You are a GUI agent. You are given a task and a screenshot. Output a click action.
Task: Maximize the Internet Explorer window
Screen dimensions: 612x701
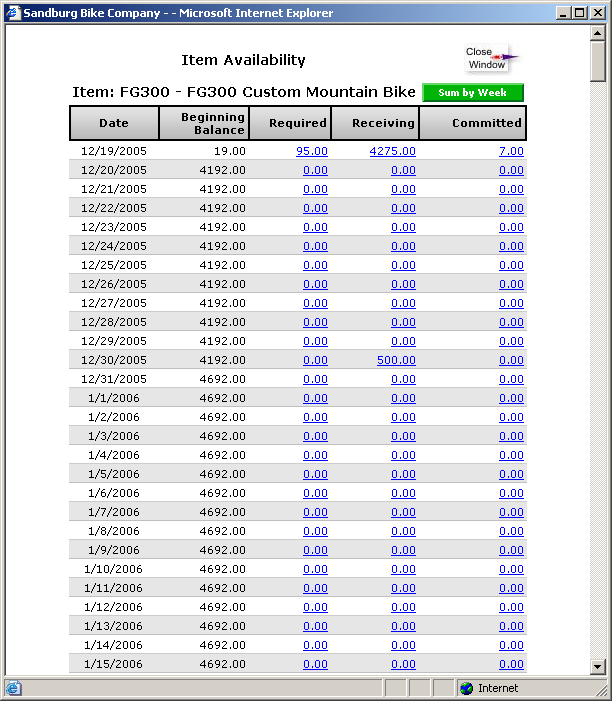coord(579,13)
